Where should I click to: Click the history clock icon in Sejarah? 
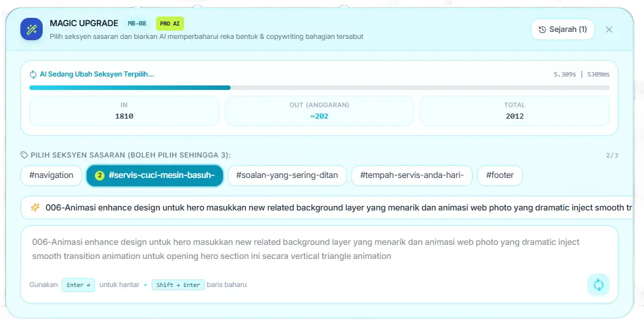click(542, 29)
